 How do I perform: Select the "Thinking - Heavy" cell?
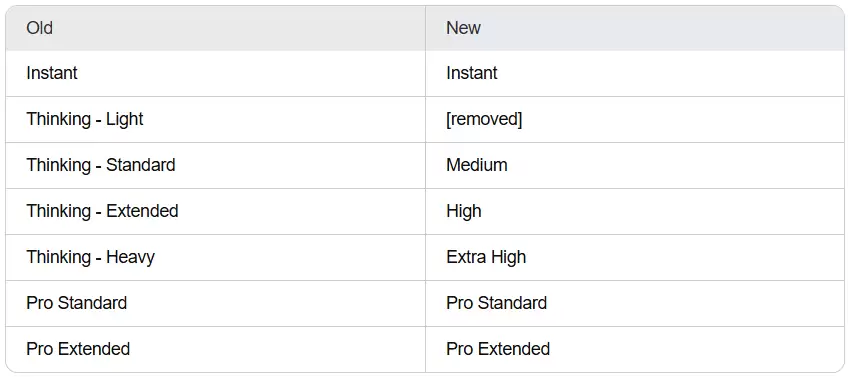[215, 258]
